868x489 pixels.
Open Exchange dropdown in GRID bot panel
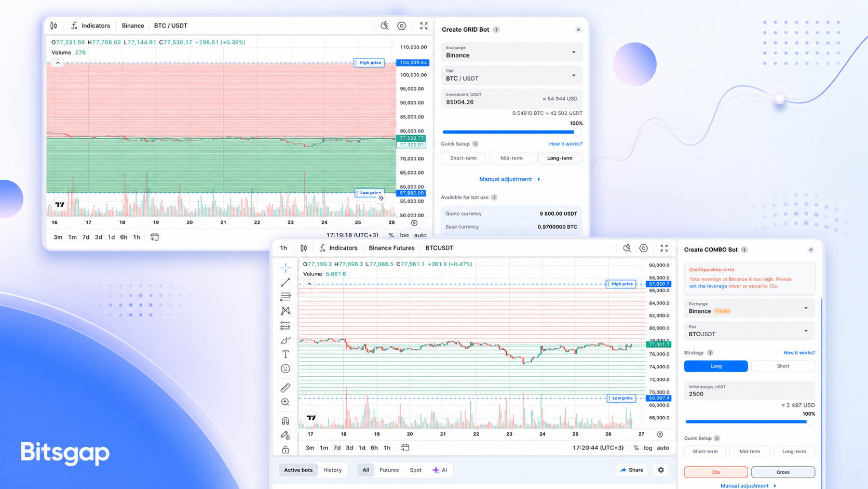(x=511, y=52)
